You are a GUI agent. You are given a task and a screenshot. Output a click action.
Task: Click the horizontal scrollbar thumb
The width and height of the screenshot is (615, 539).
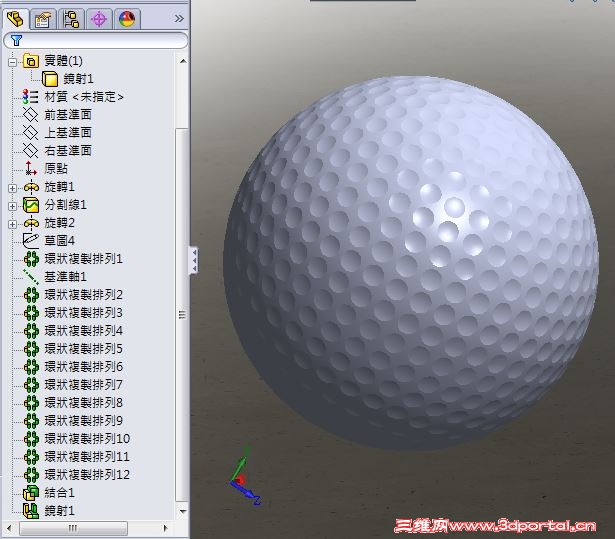pos(73,528)
